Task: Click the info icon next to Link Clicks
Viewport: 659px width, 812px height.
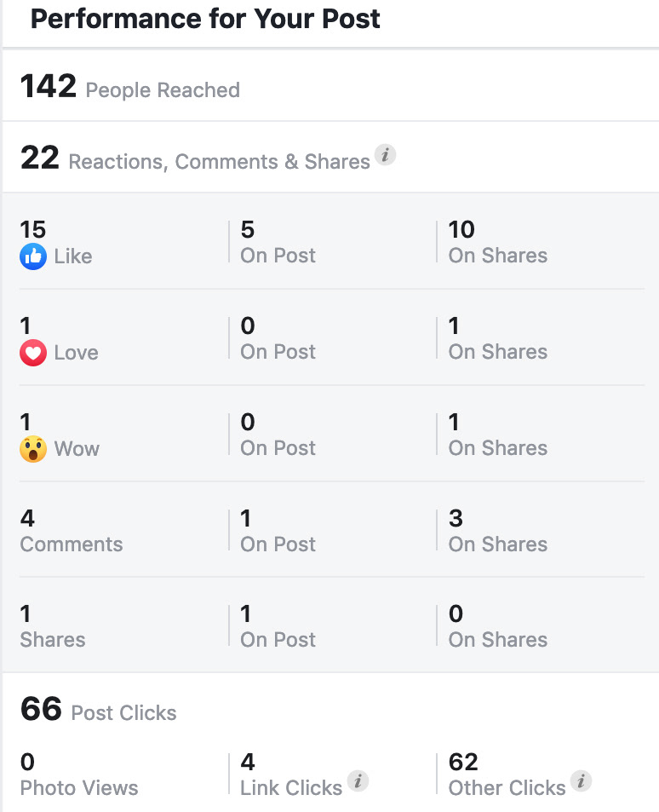Action: [x=358, y=780]
